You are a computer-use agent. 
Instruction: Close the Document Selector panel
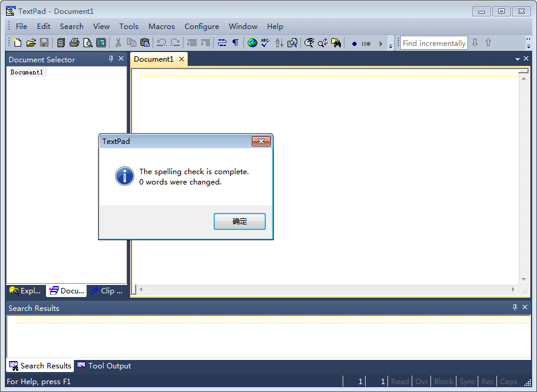pos(121,59)
